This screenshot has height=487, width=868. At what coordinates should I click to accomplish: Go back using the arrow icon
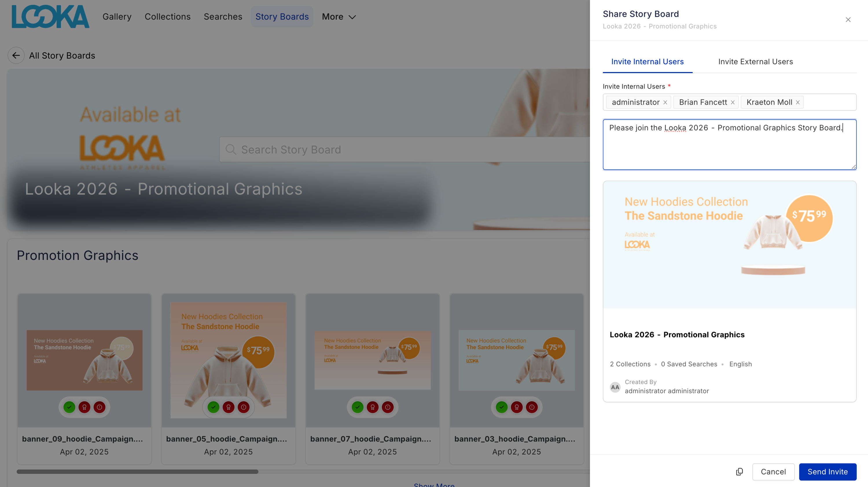coord(16,56)
